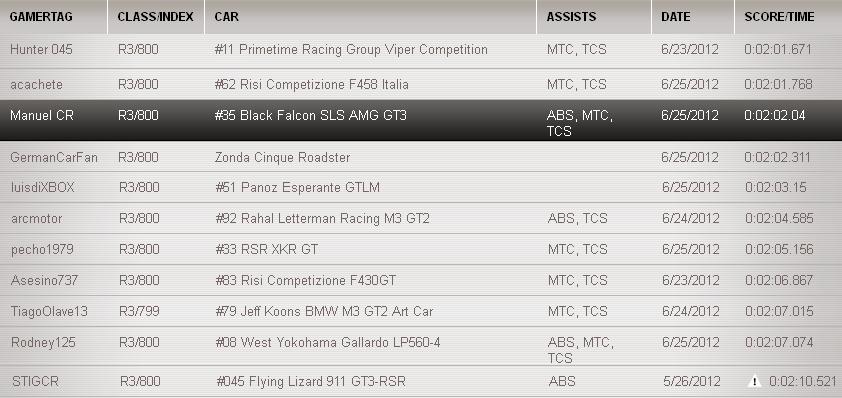Click pecho1979 gamertag
Screen dimensions: 842x398
tap(42, 250)
